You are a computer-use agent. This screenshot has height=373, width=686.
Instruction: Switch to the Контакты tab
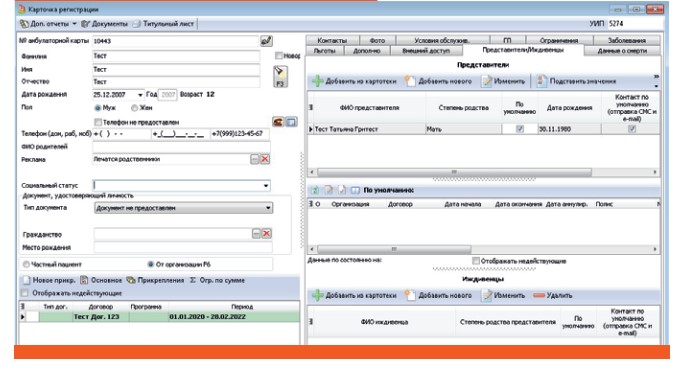332,40
